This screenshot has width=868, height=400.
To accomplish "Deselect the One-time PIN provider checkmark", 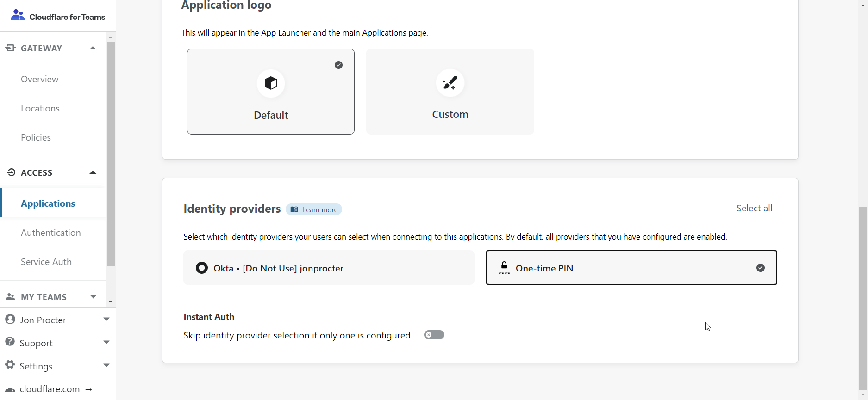I will [761, 267].
